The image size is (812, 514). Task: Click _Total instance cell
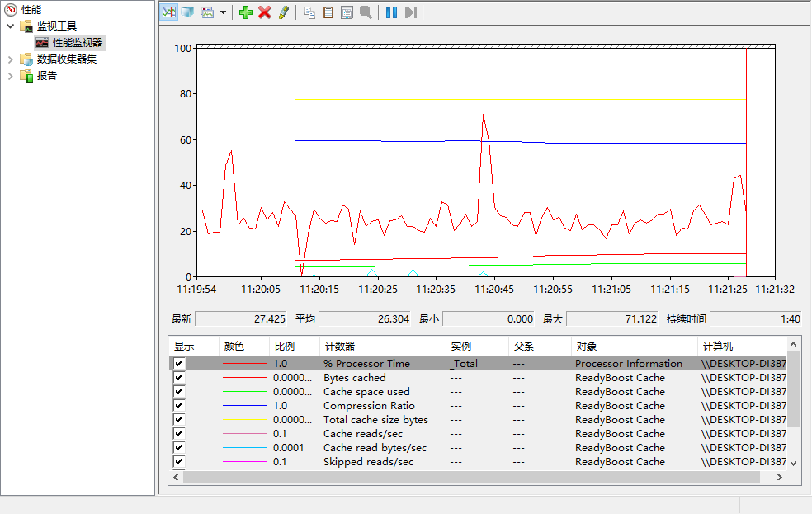[x=464, y=363]
